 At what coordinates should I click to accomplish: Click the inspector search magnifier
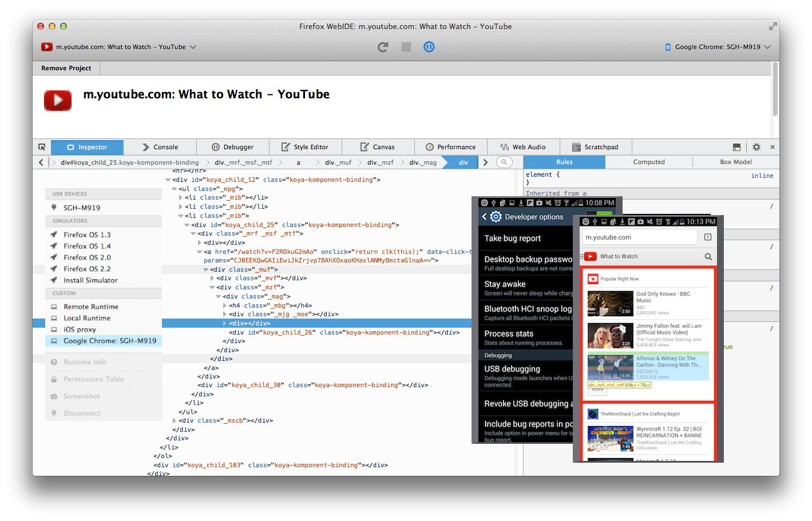point(504,162)
